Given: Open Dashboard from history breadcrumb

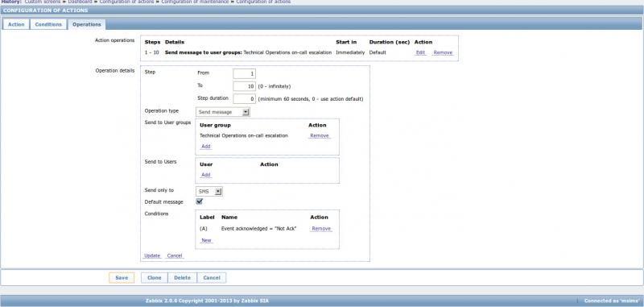Looking at the screenshot, I should pos(80,2).
